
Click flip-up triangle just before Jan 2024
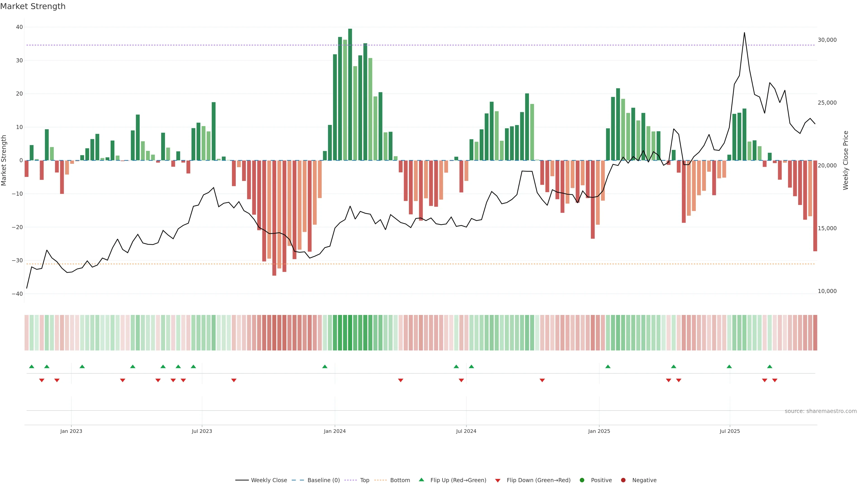coord(325,366)
